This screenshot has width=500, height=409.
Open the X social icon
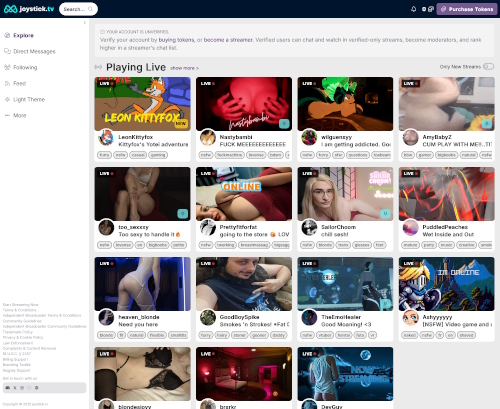(x=15, y=388)
